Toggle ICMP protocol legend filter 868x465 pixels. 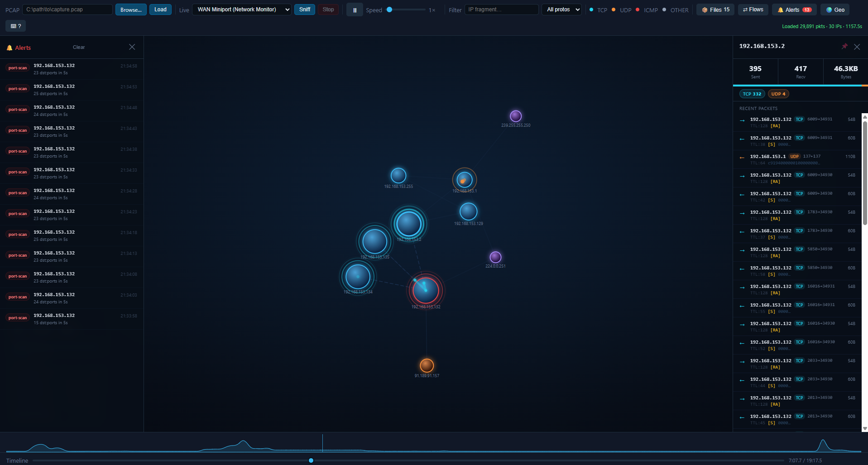pyautogui.click(x=647, y=10)
